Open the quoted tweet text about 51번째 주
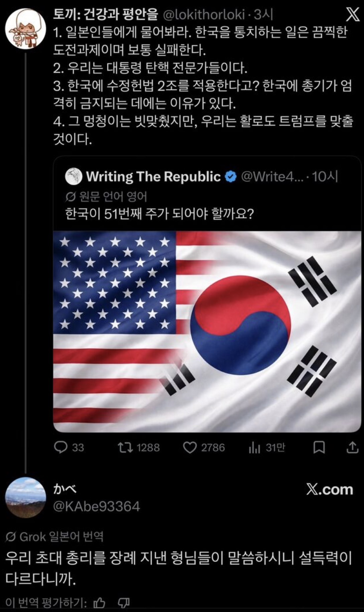The height and width of the screenshot is (612, 364). (x=159, y=214)
